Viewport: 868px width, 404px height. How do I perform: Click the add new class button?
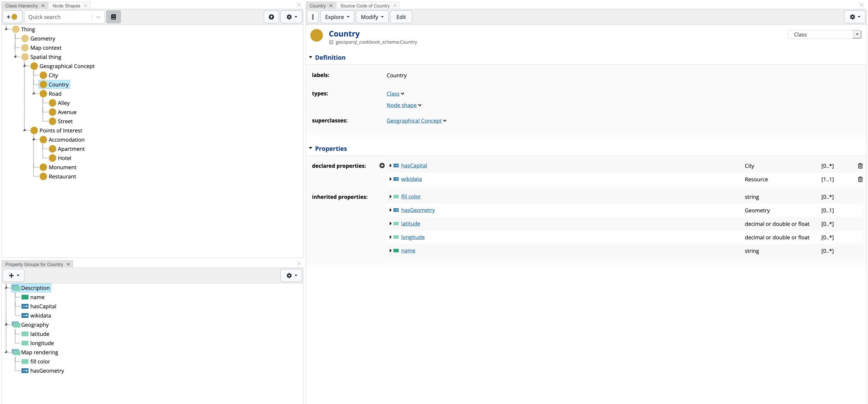(12, 17)
